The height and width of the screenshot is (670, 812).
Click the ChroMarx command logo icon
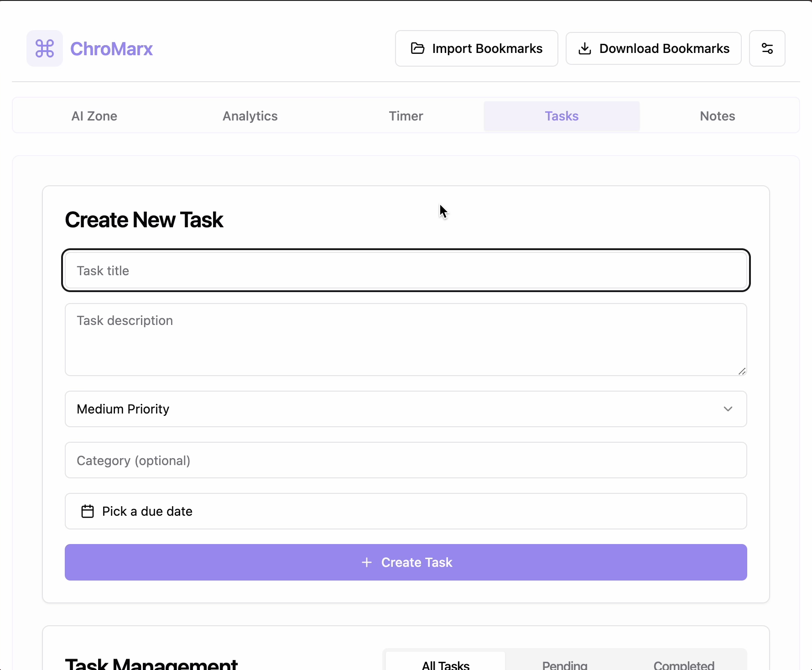(45, 48)
